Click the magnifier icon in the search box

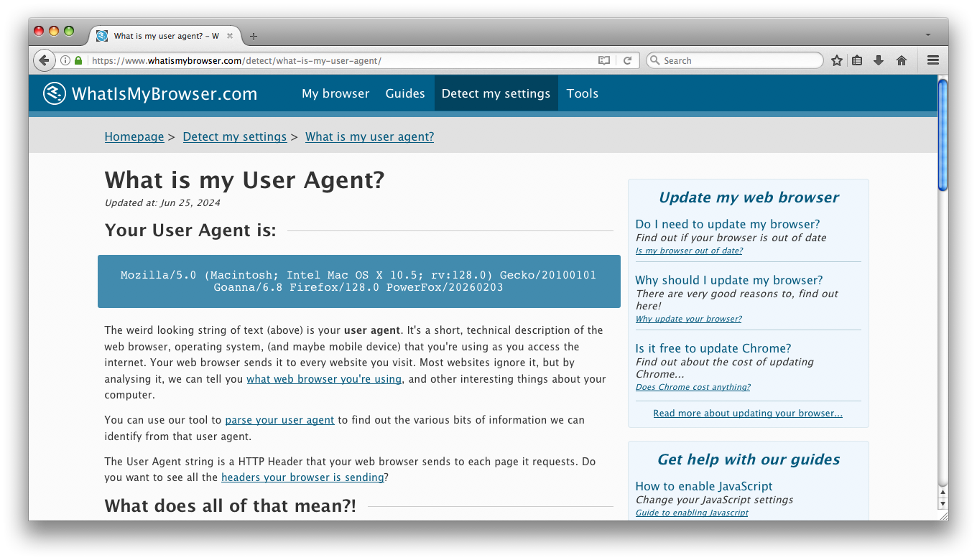(x=654, y=60)
